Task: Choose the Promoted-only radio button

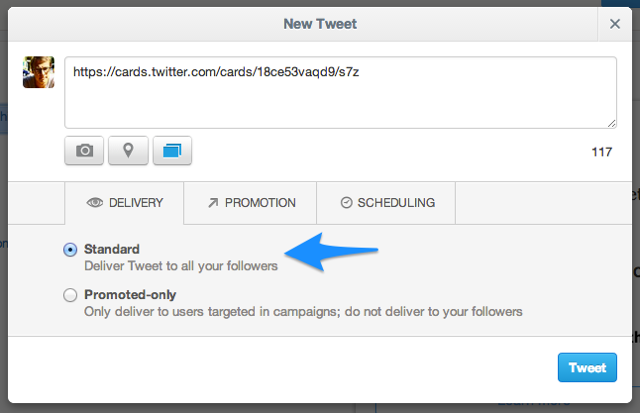Action: click(70, 295)
